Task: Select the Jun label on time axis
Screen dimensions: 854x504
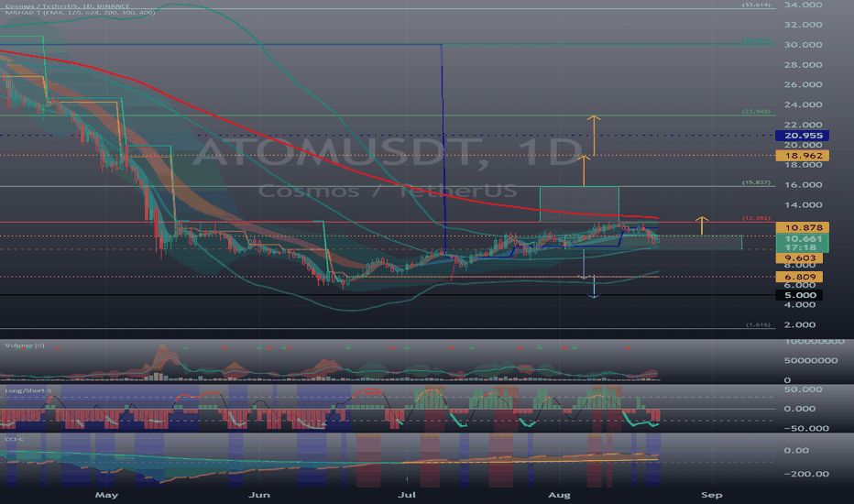Action: [259, 495]
